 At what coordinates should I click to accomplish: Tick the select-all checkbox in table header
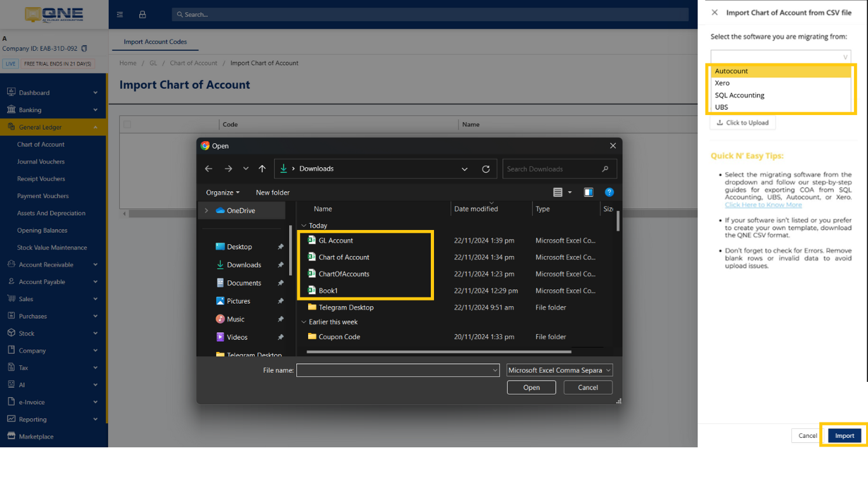tap(127, 125)
